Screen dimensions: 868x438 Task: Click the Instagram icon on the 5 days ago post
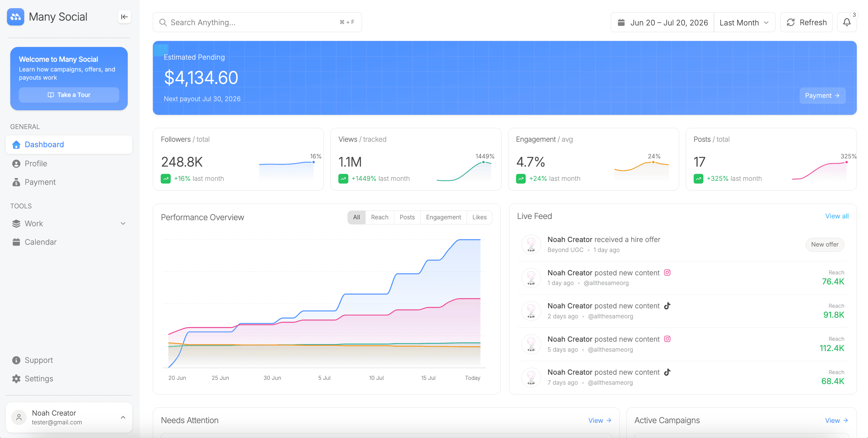click(667, 339)
